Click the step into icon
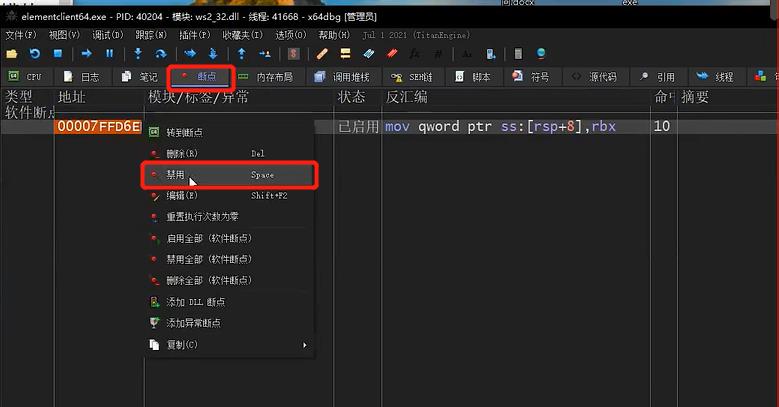779x407 pixels. point(138,53)
